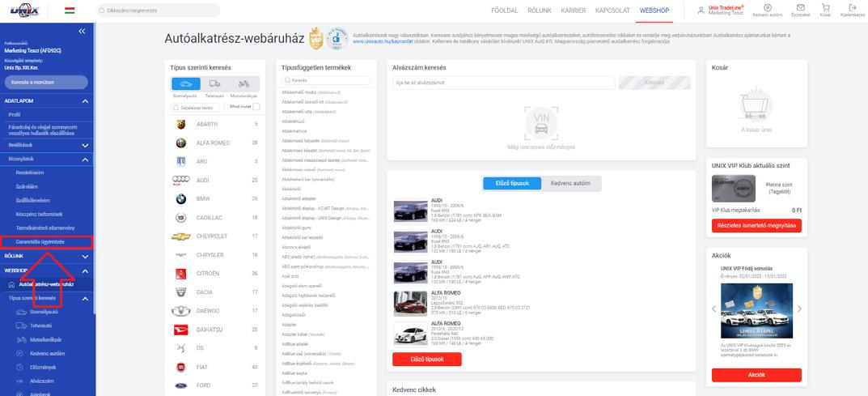This screenshot has height=396, width=868.
Task: Click the home icon beside Autóalkatrész-webáruház
Action: [11, 284]
